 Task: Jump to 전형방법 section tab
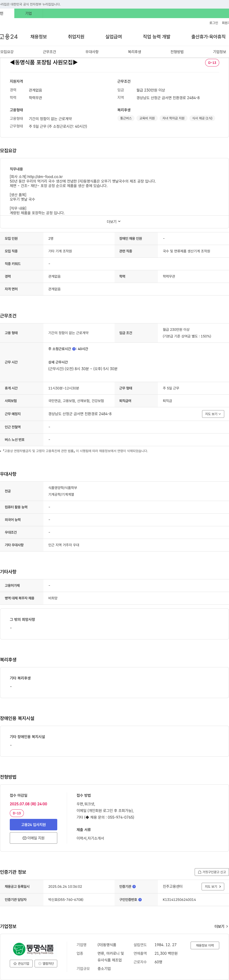(177, 52)
